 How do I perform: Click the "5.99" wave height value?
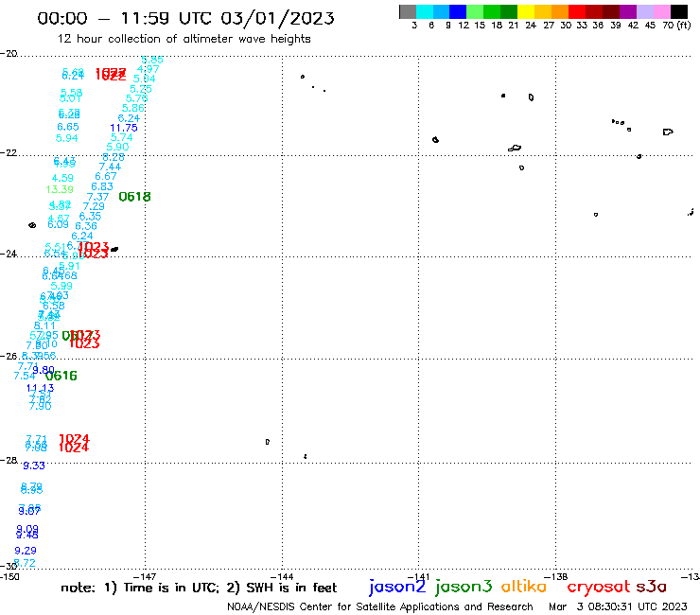(61, 287)
